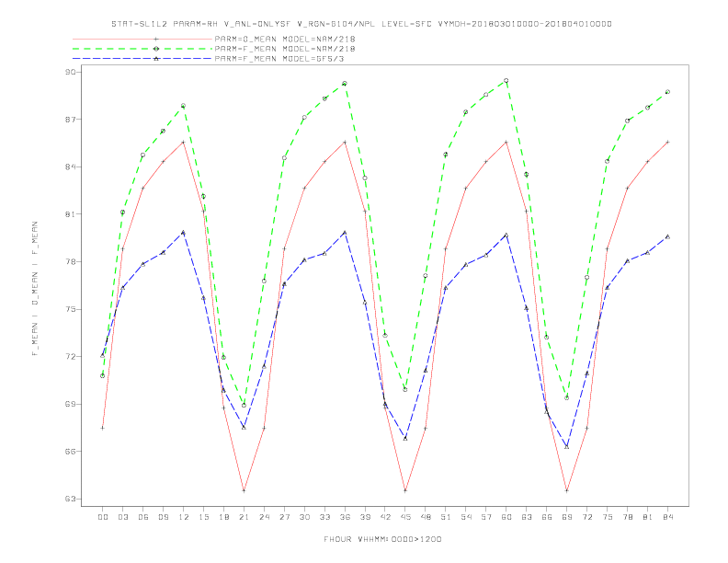Screen dimensions: 728x563
Task: Select legend entry PARM=F_MEAN MODEL=GFS/3
Action: (279, 59)
